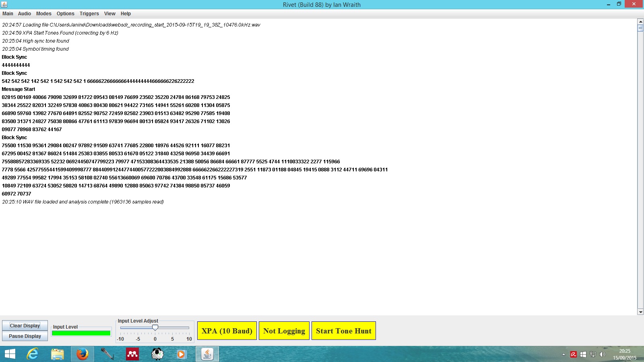
Task: Open the Options menu
Action: pos(66,14)
